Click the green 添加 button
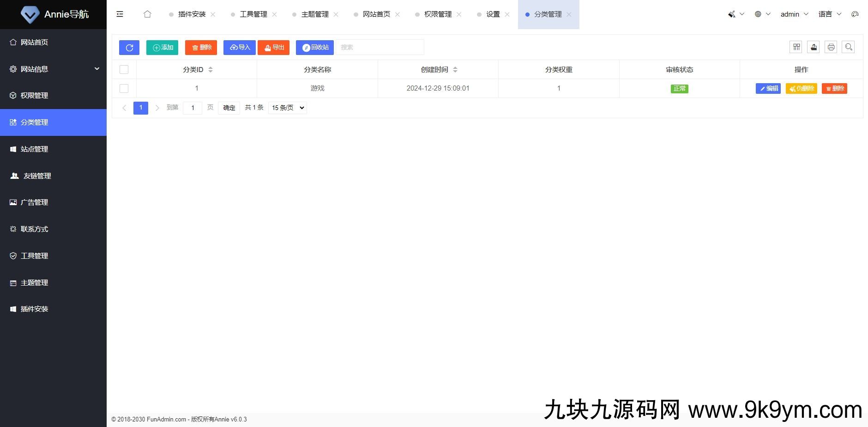Screen dimensions: 868x427 coord(162,48)
